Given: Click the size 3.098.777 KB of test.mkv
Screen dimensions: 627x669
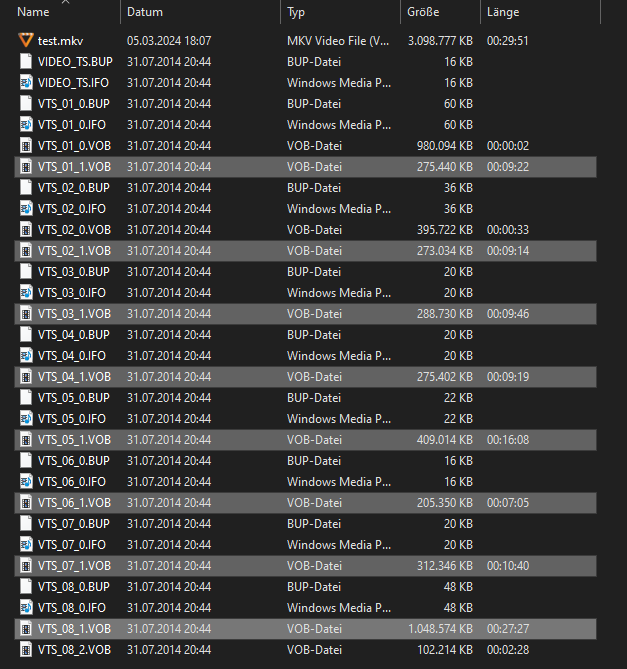Looking at the screenshot, I should pos(440,41).
